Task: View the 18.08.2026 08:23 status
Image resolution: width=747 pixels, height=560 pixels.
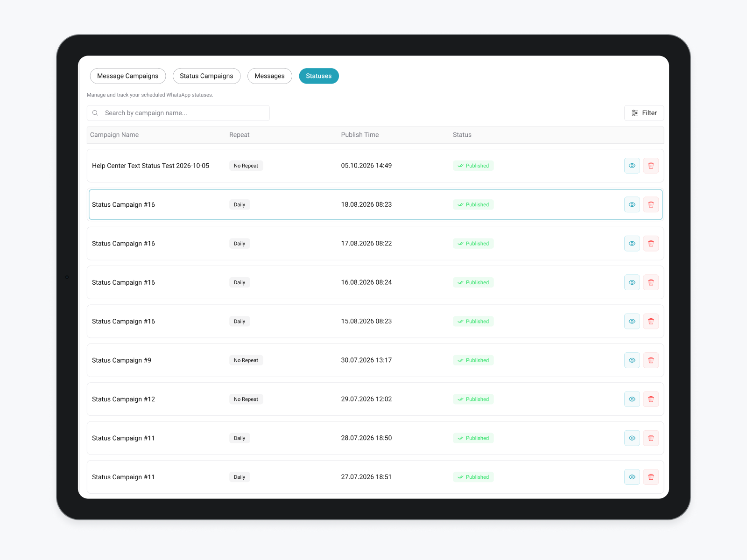Action: tap(632, 204)
